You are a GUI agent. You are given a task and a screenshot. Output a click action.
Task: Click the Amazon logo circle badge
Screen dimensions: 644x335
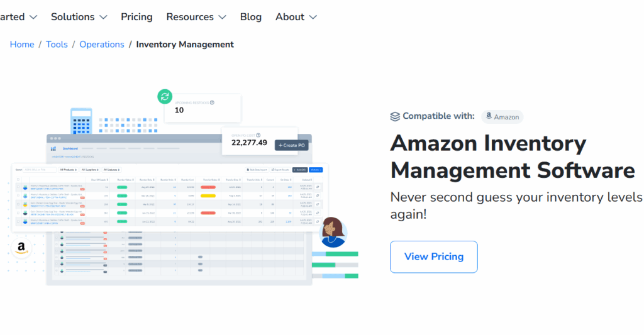tap(21, 248)
